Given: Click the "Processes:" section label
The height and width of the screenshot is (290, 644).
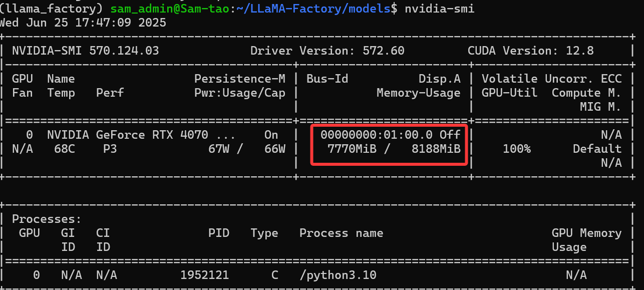Looking at the screenshot, I should pyautogui.click(x=47, y=219).
